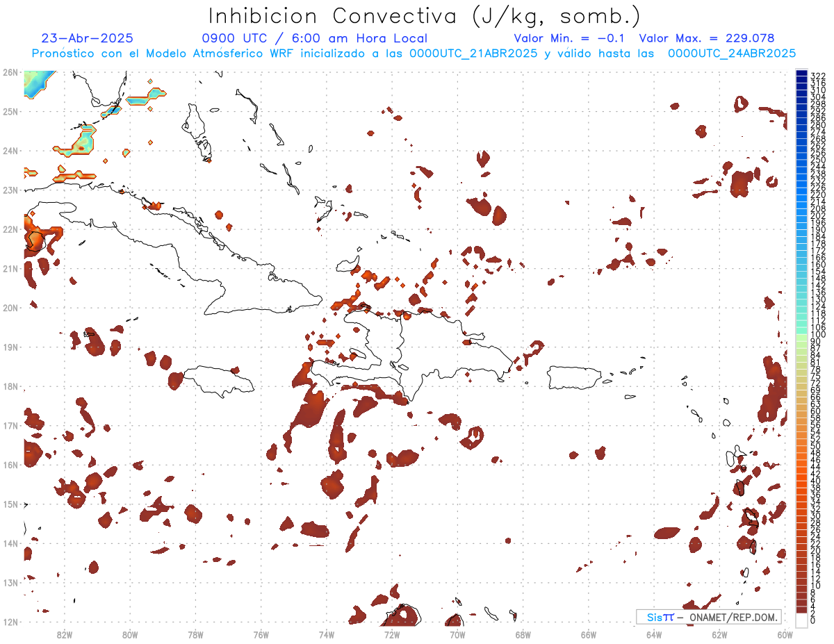834x644 pixels.
Task: Click the 19N latitude label
Action: pyautogui.click(x=10, y=347)
